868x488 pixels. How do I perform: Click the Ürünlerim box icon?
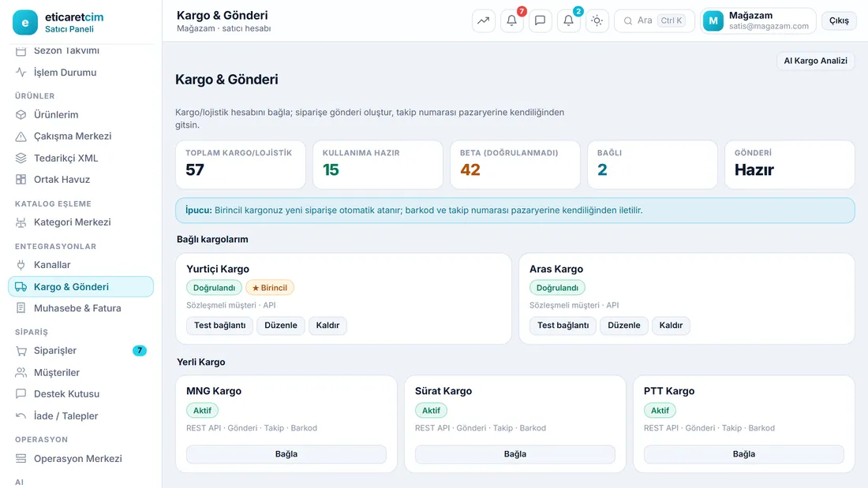21,114
